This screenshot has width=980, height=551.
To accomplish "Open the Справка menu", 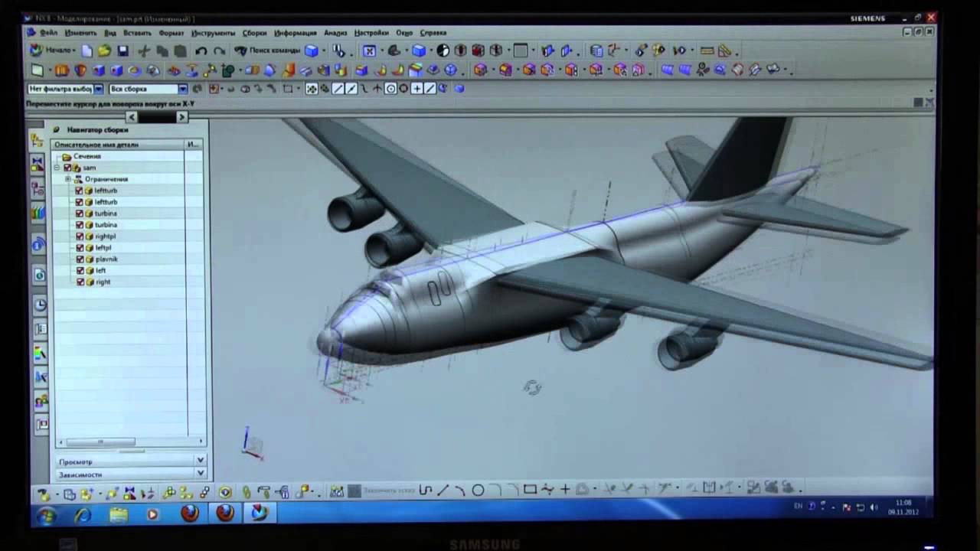I will tap(433, 33).
